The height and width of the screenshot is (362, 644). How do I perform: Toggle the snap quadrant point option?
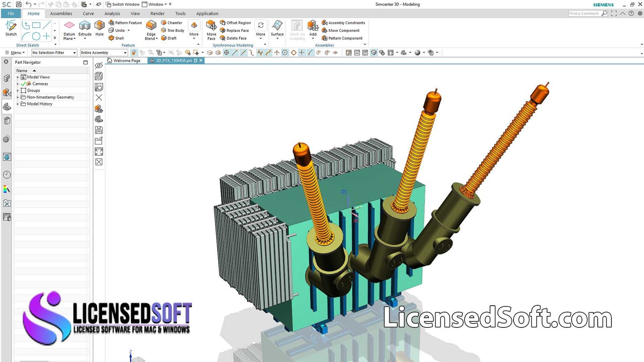[293, 52]
